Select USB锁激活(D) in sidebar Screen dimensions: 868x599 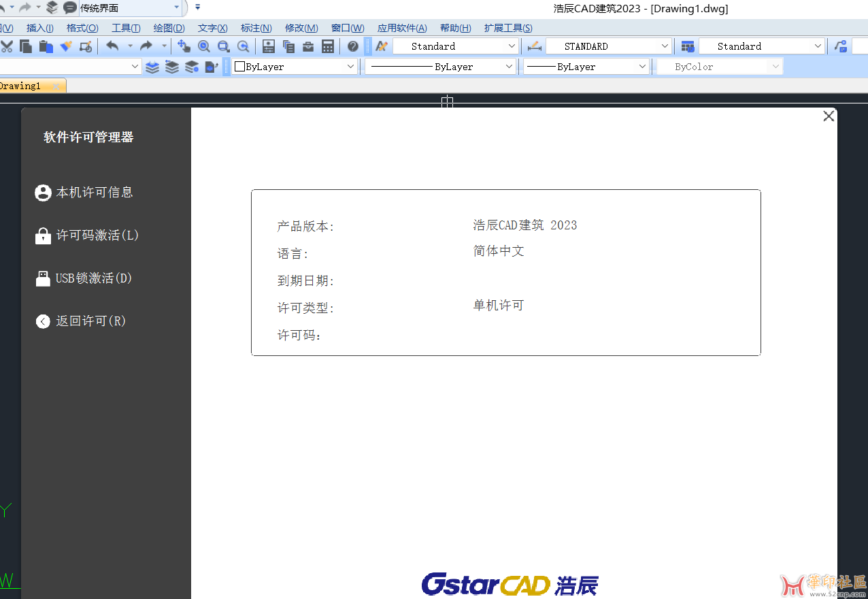pos(83,278)
